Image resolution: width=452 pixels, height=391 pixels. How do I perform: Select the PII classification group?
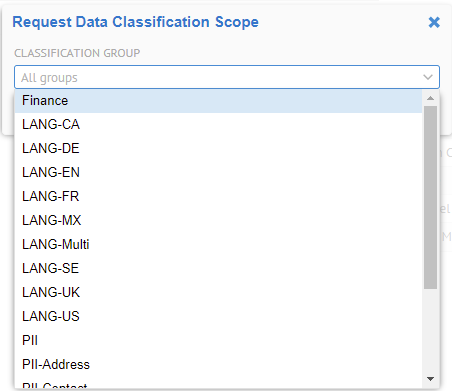tap(218, 341)
